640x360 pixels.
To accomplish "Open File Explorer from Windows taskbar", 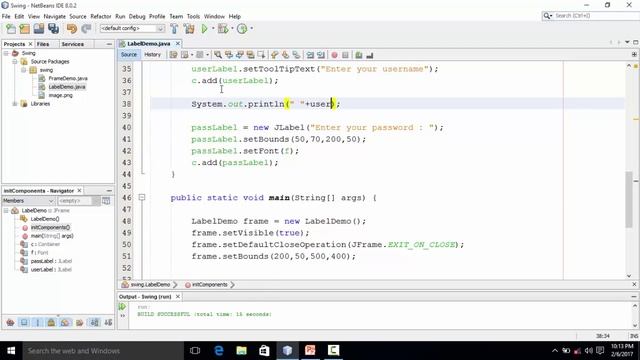I will (241, 351).
